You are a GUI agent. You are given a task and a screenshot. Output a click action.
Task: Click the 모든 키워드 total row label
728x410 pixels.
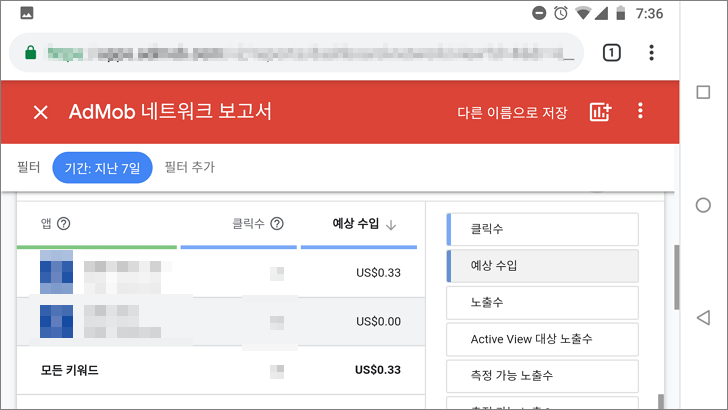point(70,371)
